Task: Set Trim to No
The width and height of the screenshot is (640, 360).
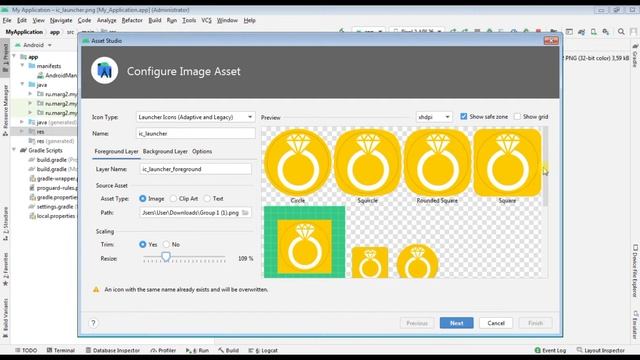Action: click(x=166, y=244)
